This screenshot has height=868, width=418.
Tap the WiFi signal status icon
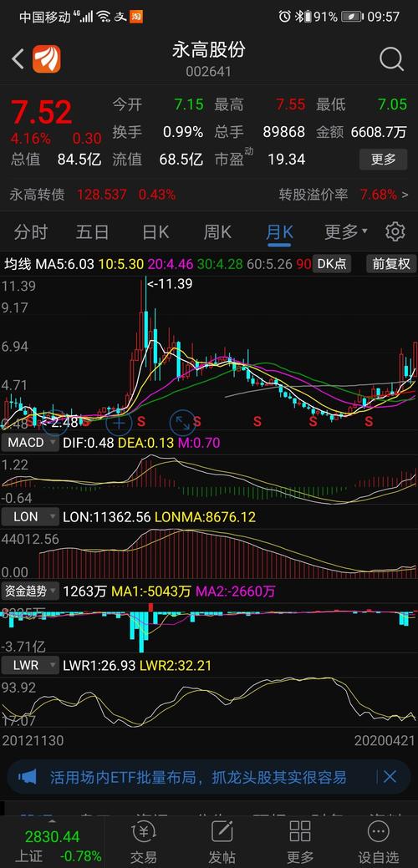click(x=104, y=17)
